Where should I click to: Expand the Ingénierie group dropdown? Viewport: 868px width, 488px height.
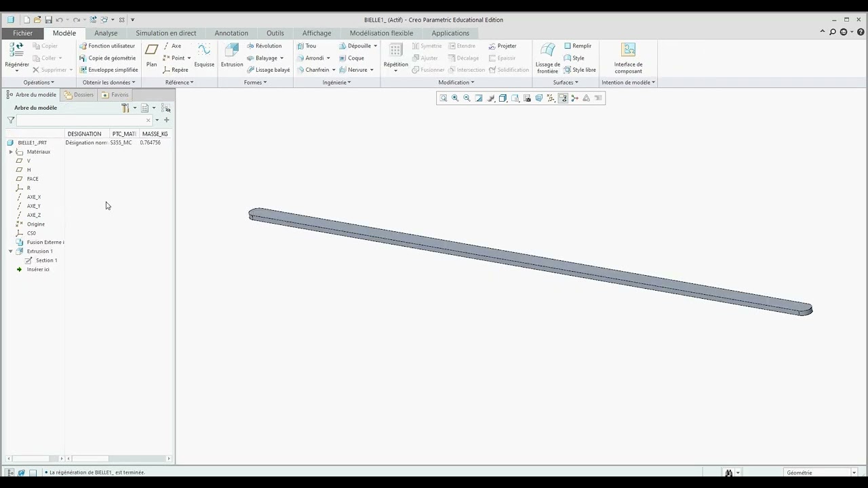tap(336, 83)
